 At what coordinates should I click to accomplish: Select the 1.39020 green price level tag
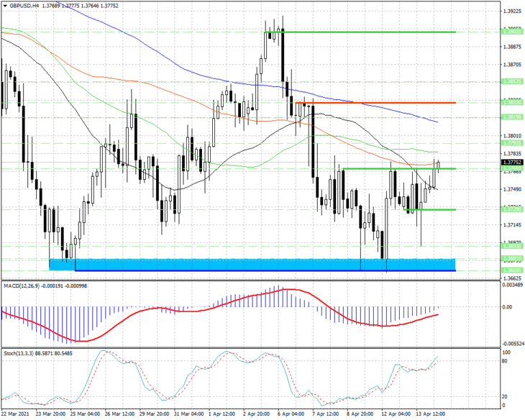[511, 32]
